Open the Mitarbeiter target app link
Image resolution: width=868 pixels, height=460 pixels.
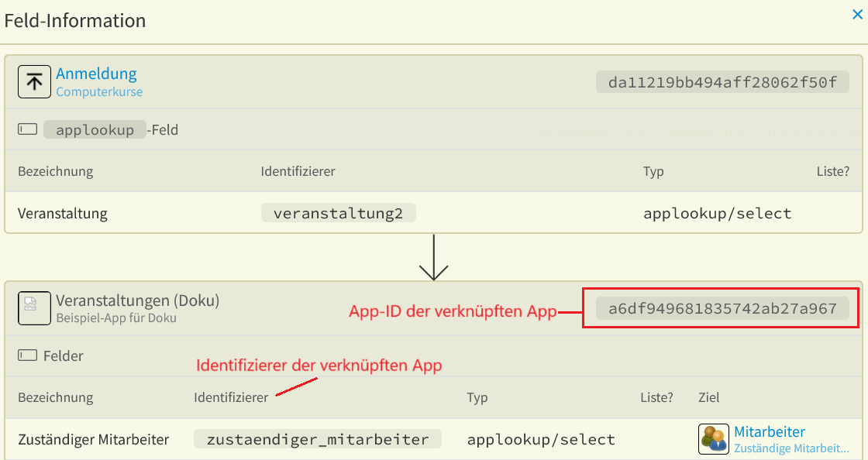coord(770,432)
